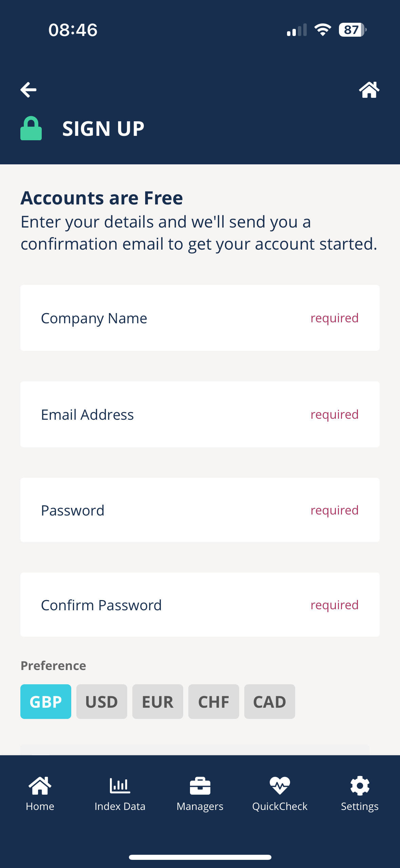The width and height of the screenshot is (400, 868).
Task: Select USD currency preference
Action: pos(102,702)
